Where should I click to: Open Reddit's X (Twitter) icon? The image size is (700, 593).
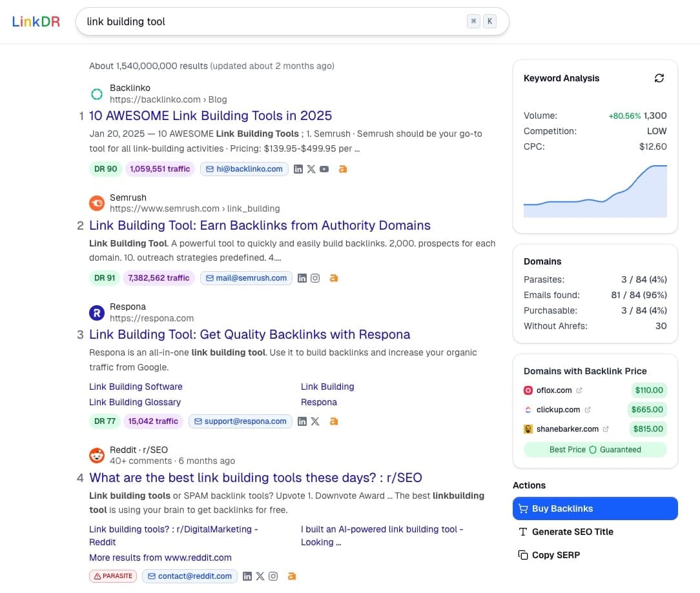(x=260, y=576)
